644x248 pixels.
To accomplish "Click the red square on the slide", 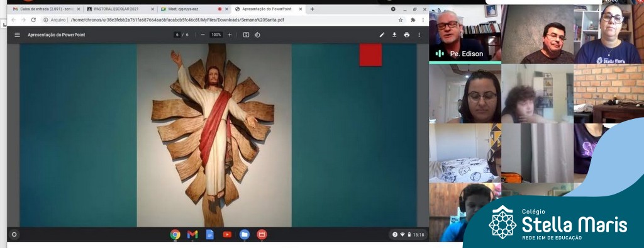I will pos(370,55).
